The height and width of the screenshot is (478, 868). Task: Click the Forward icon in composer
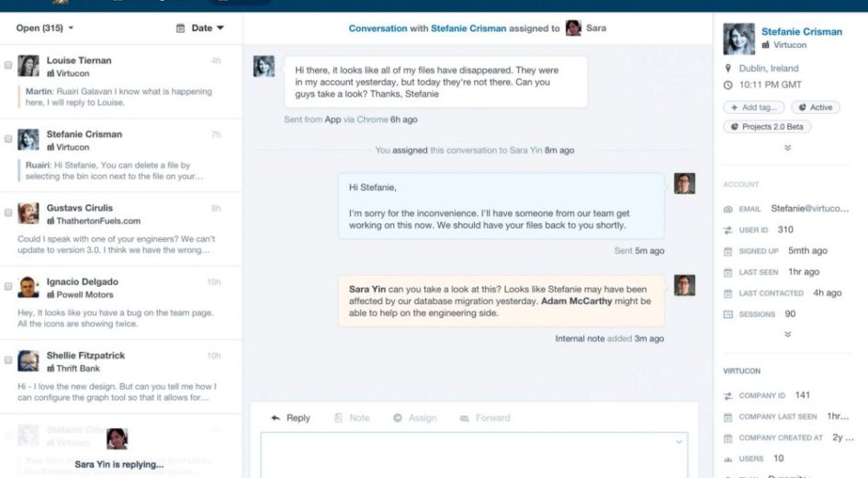(x=464, y=418)
